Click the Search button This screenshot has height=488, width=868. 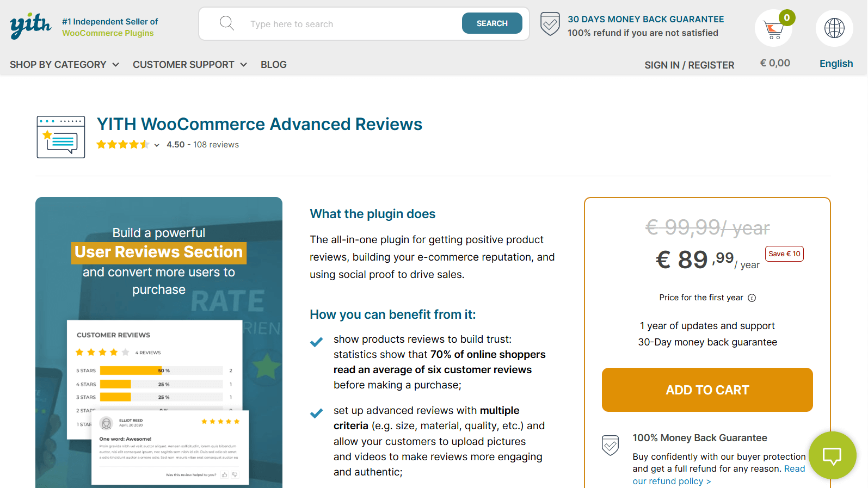[492, 23]
